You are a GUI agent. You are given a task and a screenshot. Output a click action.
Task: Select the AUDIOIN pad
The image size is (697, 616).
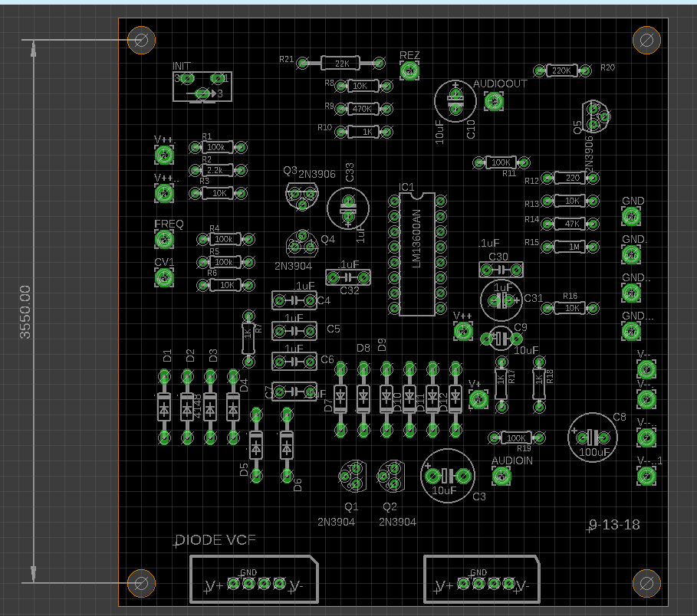[501, 477]
